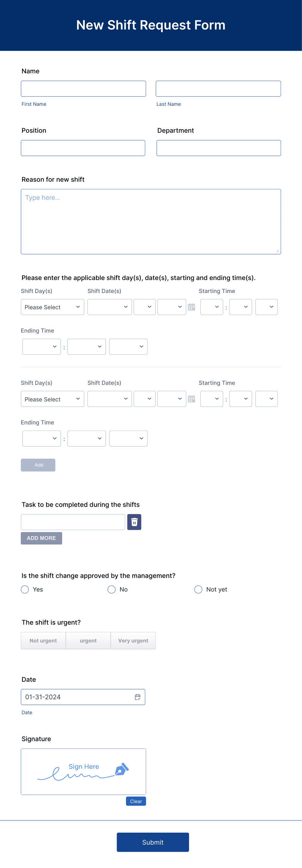Clear the signature with the Clear button
Screen dimensions: 302x868
point(136,801)
